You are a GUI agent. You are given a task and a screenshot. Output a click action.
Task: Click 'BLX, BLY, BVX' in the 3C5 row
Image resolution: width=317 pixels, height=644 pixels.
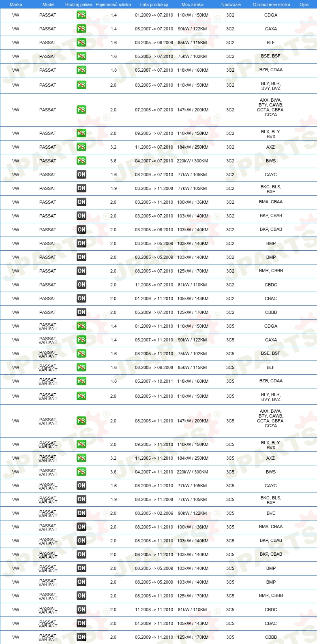(x=271, y=445)
